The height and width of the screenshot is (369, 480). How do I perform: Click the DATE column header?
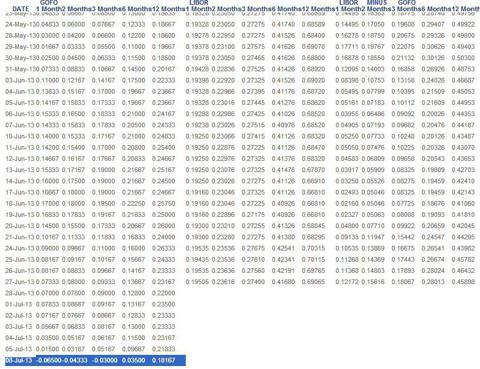coord(21,9)
